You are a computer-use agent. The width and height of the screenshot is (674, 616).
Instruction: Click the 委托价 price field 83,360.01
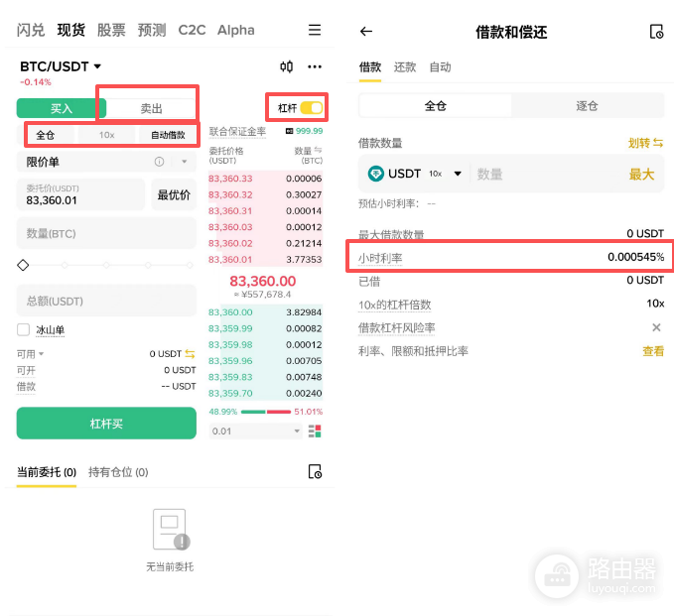point(80,194)
